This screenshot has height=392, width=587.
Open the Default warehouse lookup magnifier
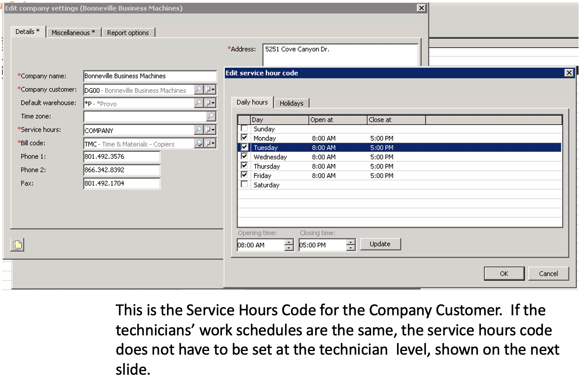click(x=198, y=103)
